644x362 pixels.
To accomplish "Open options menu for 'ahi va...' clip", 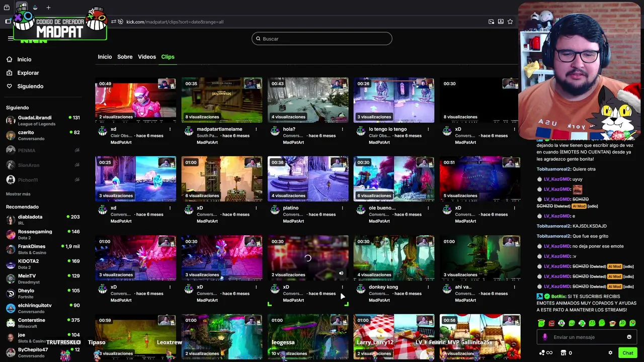I will point(514,287).
